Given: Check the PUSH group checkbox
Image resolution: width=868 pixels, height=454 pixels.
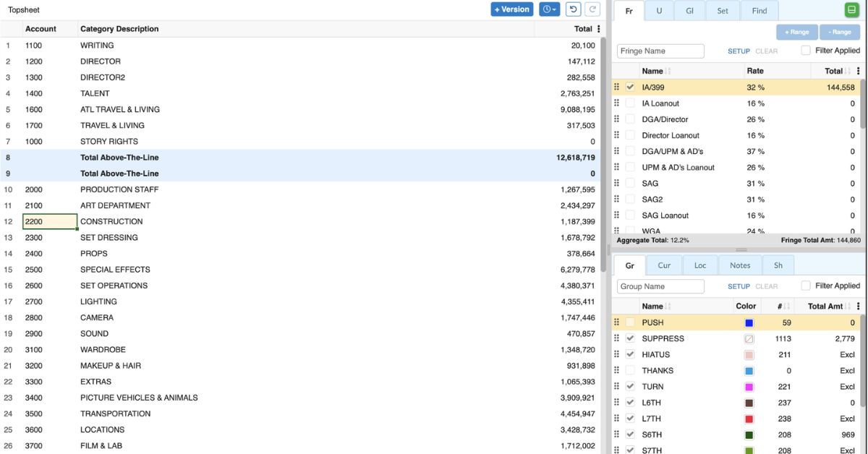Looking at the screenshot, I should pos(630,322).
